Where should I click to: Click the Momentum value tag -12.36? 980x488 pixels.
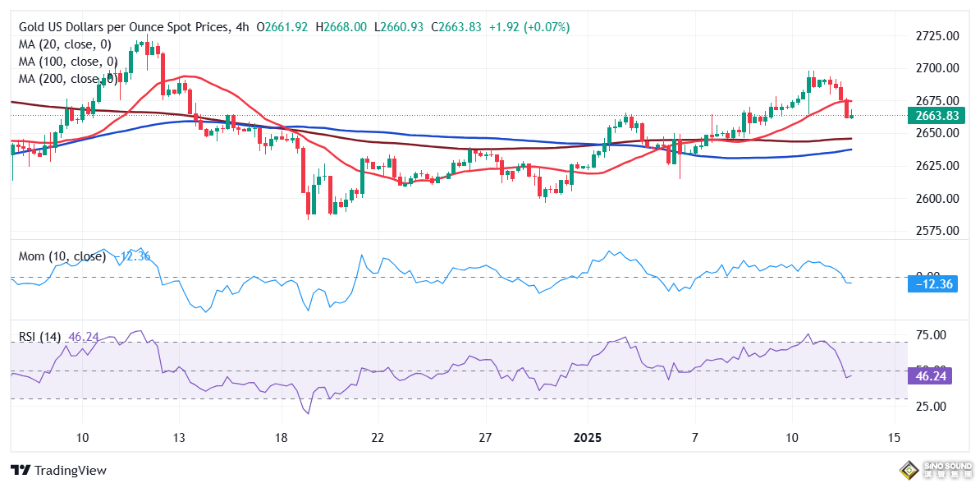(x=934, y=284)
